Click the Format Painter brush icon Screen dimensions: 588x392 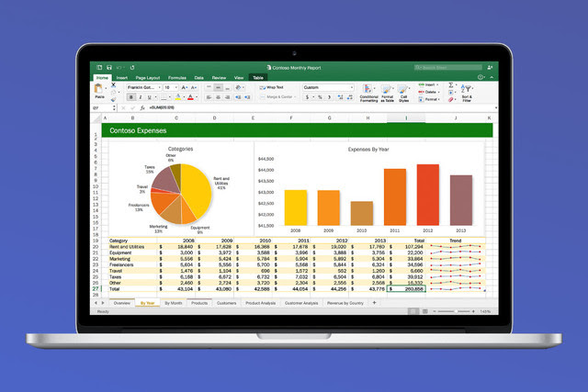click(113, 99)
